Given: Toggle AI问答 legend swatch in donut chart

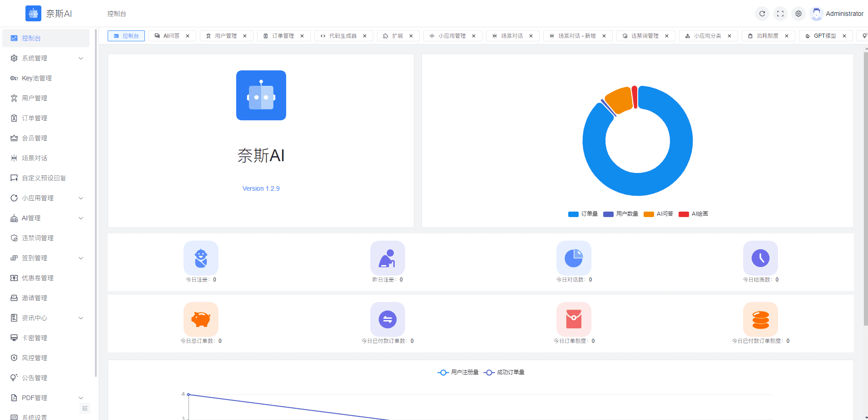Looking at the screenshot, I should click(649, 214).
